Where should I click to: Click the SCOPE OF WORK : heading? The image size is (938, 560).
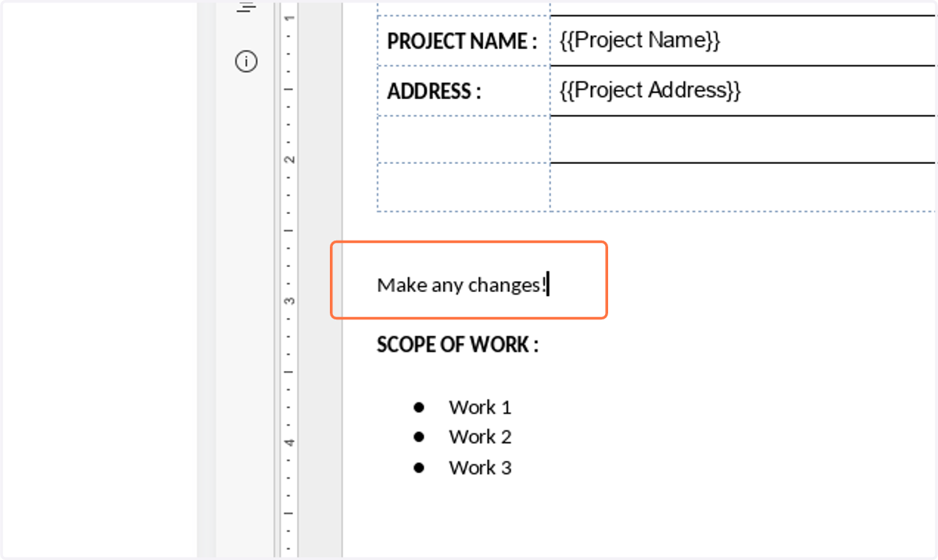(457, 344)
